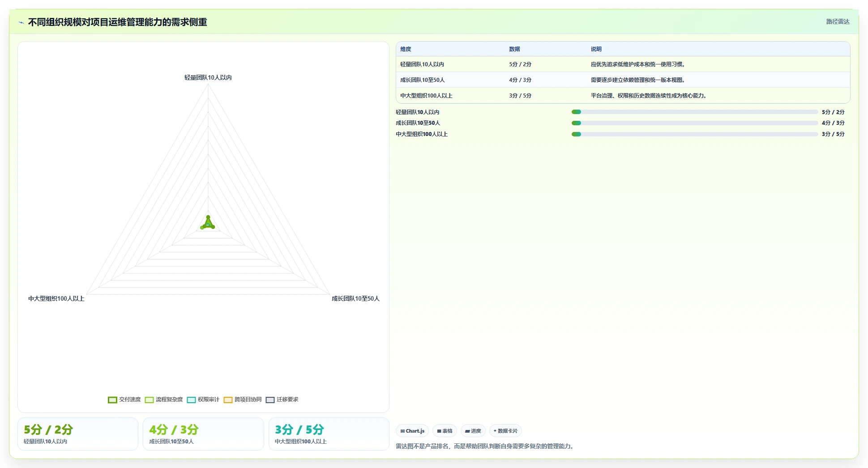Click the 数据卡片 tag
Viewport: 868px width, 468px height.
pos(505,431)
